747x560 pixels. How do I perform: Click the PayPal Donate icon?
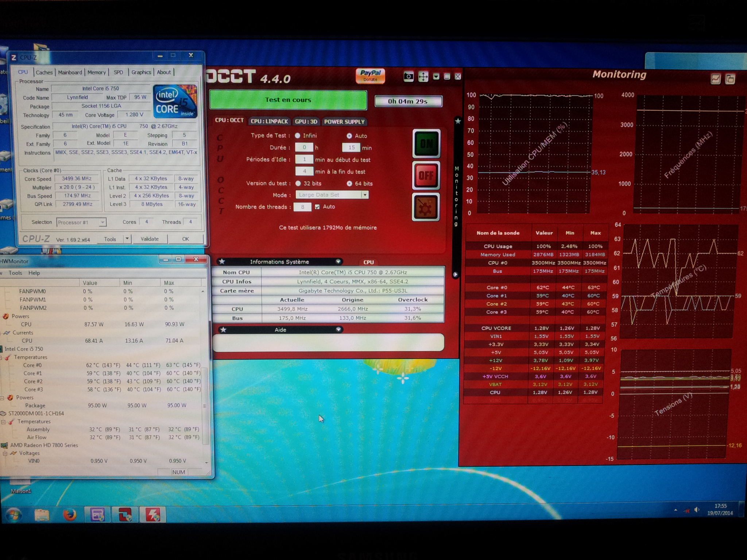tap(370, 75)
